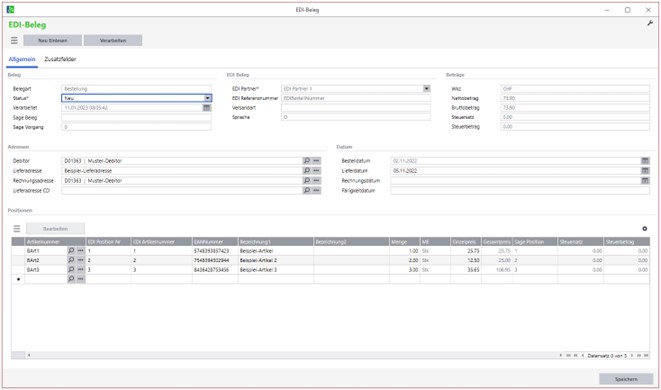Expand the Status dropdown
Viewport: 661px width, 390px height.
pos(207,98)
